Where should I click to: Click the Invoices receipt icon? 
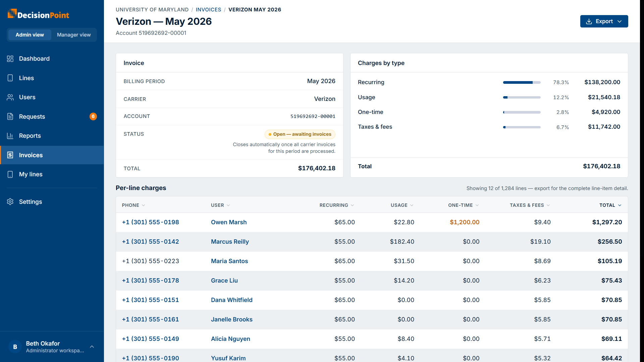10,155
